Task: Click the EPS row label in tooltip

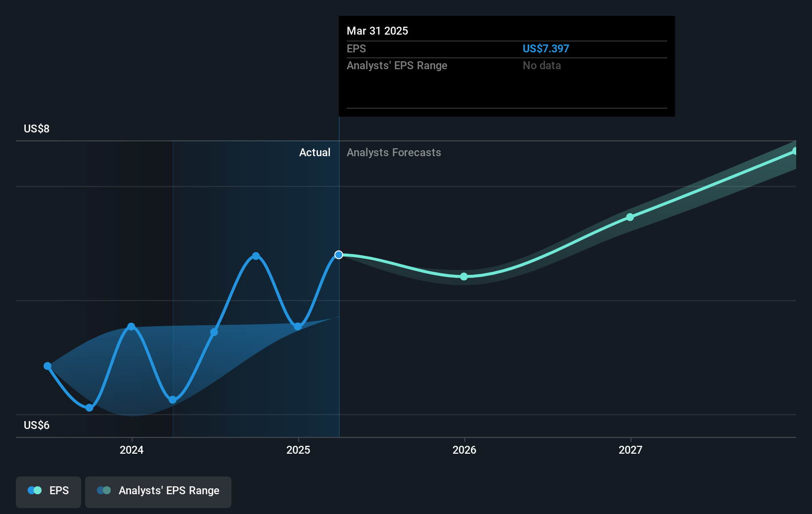Action: point(357,49)
